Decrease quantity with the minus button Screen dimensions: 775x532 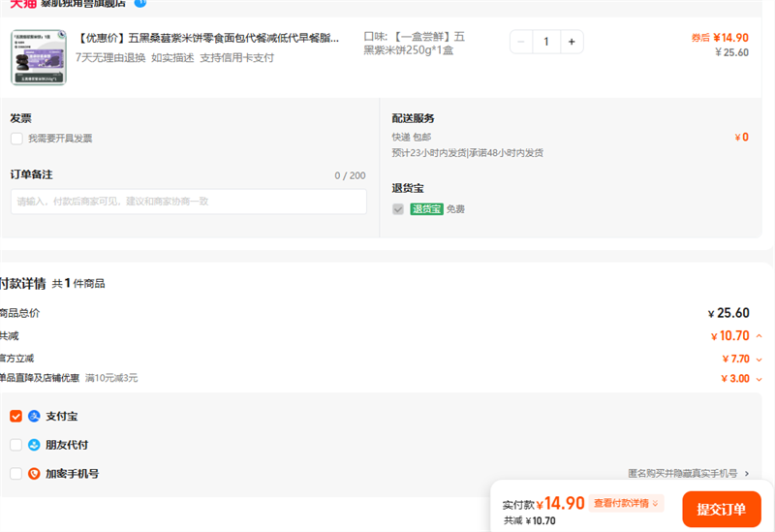pos(521,42)
